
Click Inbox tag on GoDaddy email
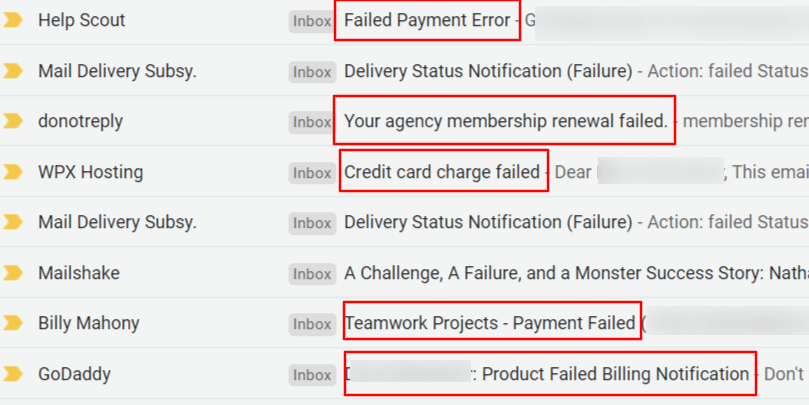pyautogui.click(x=312, y=375)
